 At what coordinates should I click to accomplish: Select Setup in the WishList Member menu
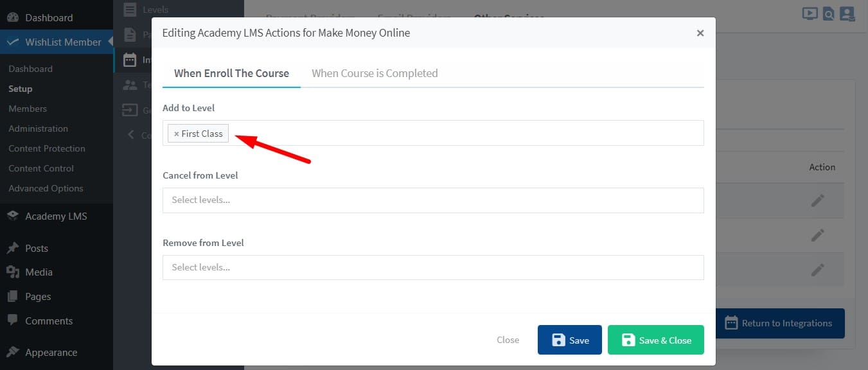coord(21,89)
